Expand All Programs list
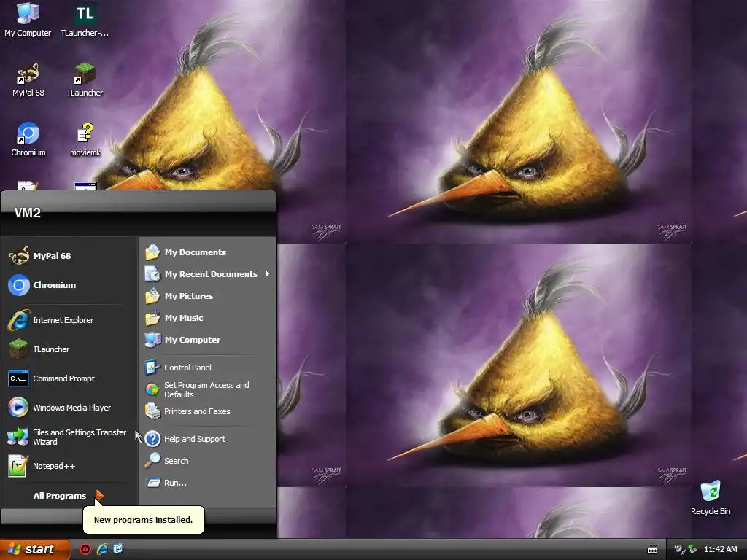The image size is (747, 560). pos(68,496)
